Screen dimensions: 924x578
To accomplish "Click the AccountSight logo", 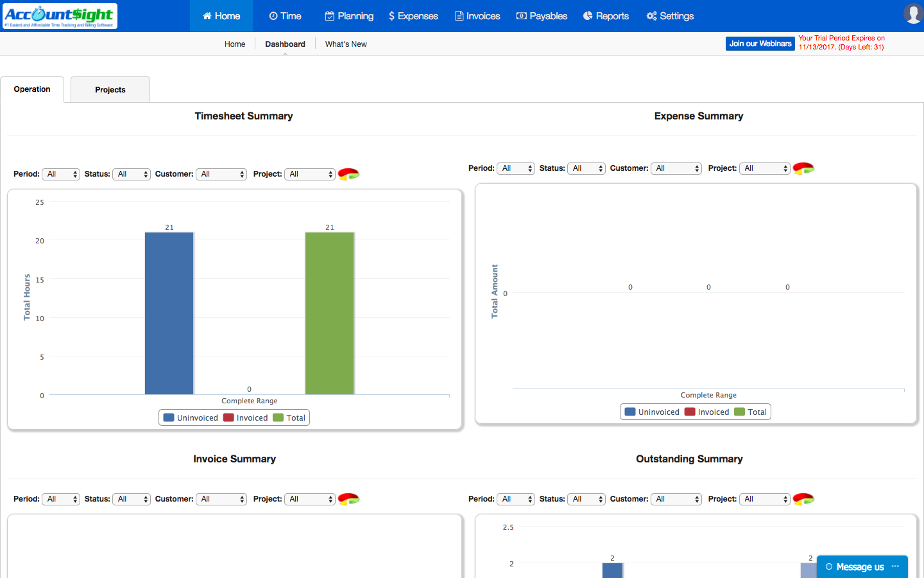I will pos(60,16).
